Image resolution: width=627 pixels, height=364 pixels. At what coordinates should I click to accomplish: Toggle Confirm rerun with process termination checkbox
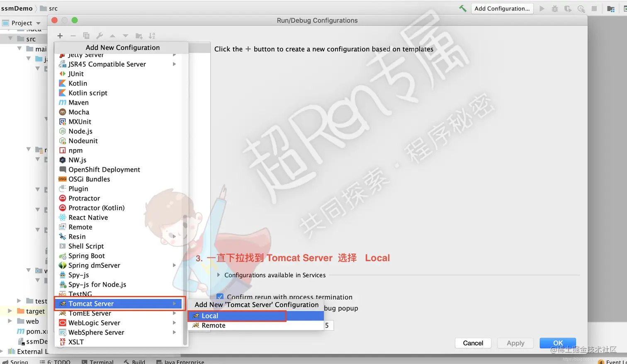point(220,297)
